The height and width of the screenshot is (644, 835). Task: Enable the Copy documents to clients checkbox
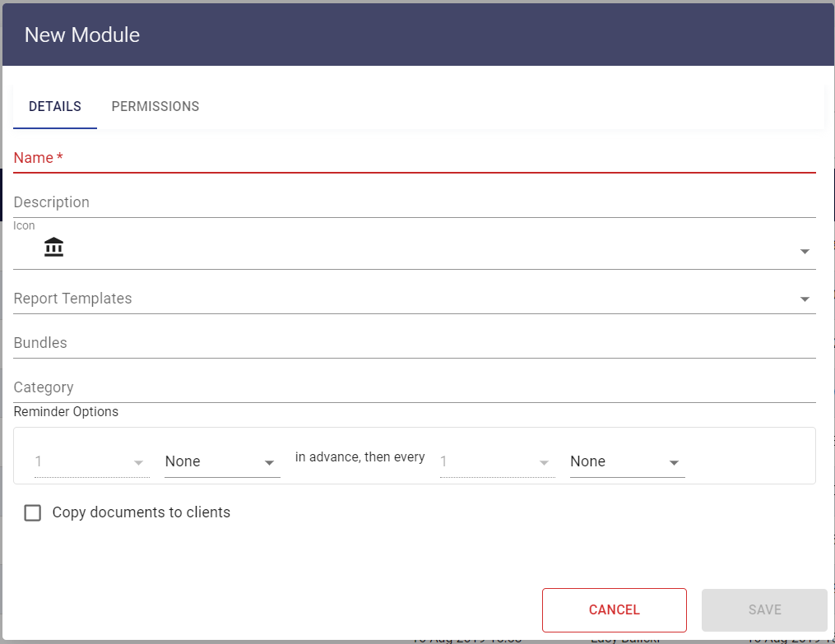33,513
